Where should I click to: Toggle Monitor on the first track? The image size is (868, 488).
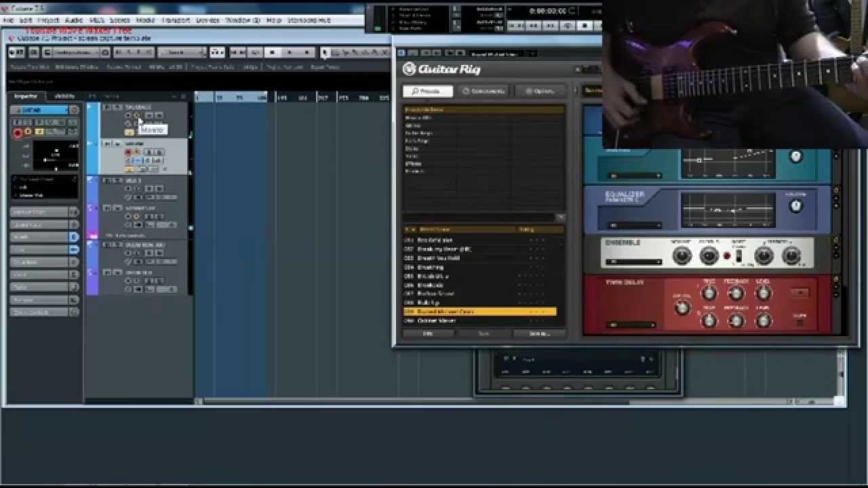point(136,115)
